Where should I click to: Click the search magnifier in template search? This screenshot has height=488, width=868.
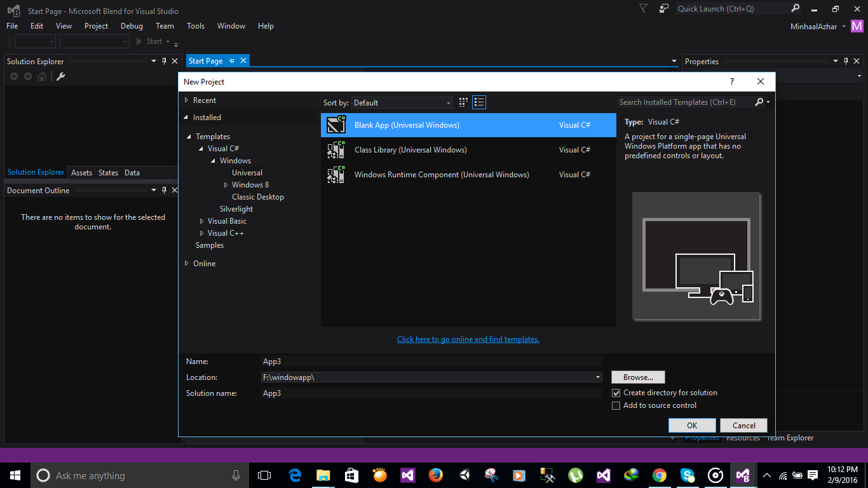click(759, 102)
